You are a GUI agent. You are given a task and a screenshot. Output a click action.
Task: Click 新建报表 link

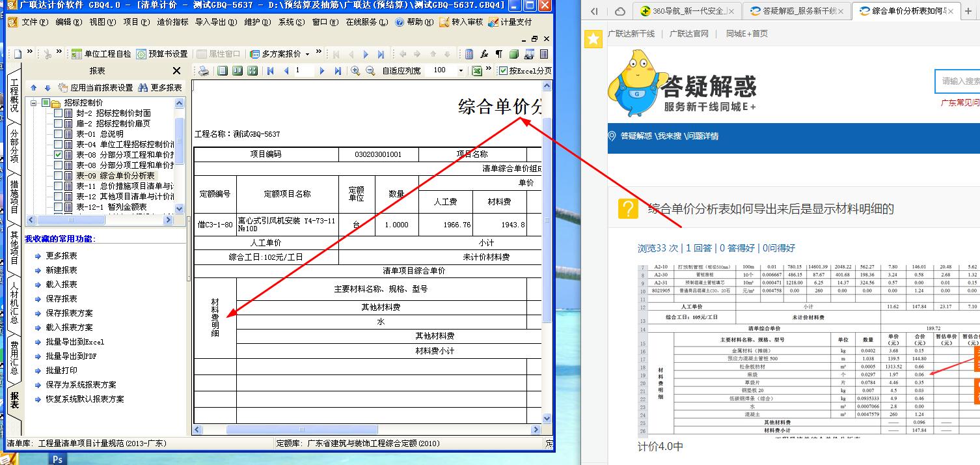click(61, 270)
